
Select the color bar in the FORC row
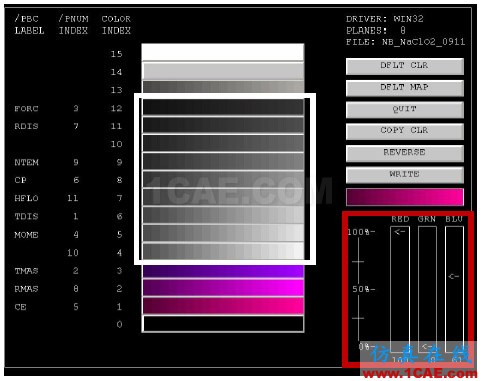[x=223, y=108]
